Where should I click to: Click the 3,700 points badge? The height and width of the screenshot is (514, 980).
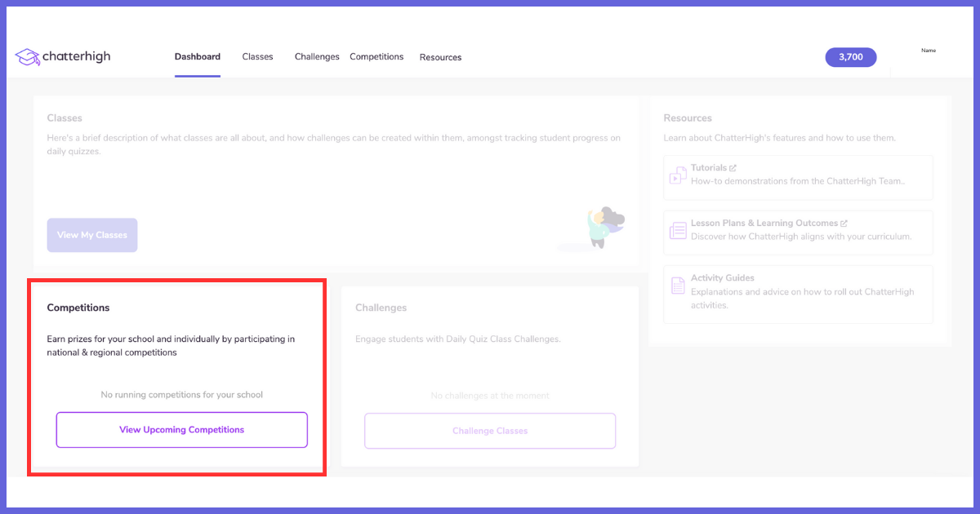(x=850, y=57)
